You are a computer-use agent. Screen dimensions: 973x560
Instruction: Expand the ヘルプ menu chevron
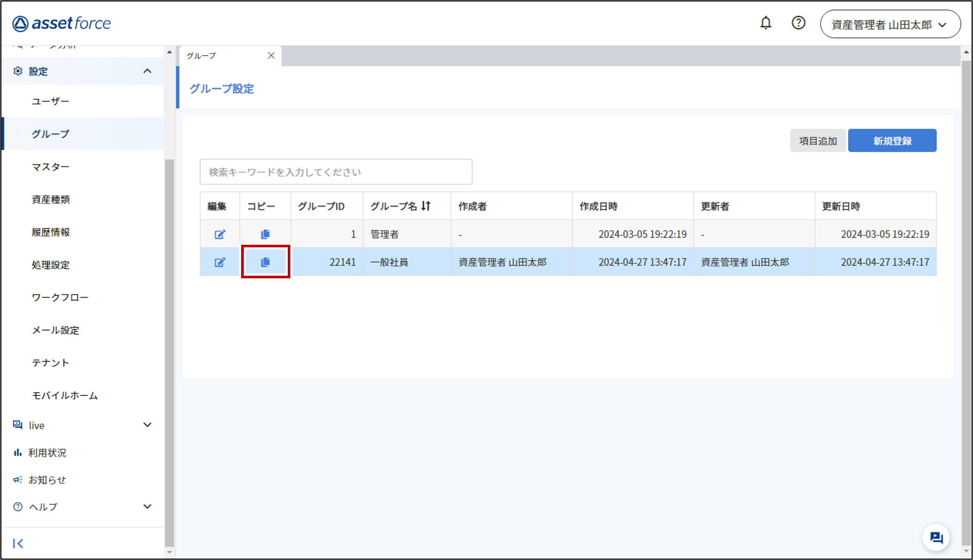click(x=147, y=507)
